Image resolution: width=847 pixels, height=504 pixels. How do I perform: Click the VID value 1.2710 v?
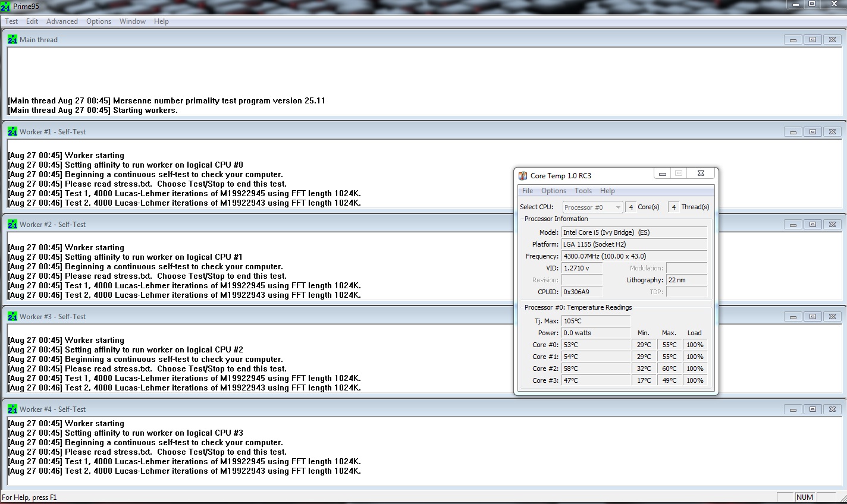(582, 268)
